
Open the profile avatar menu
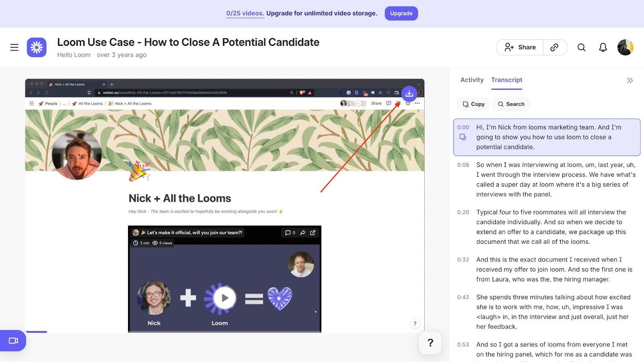click(625, 47)
